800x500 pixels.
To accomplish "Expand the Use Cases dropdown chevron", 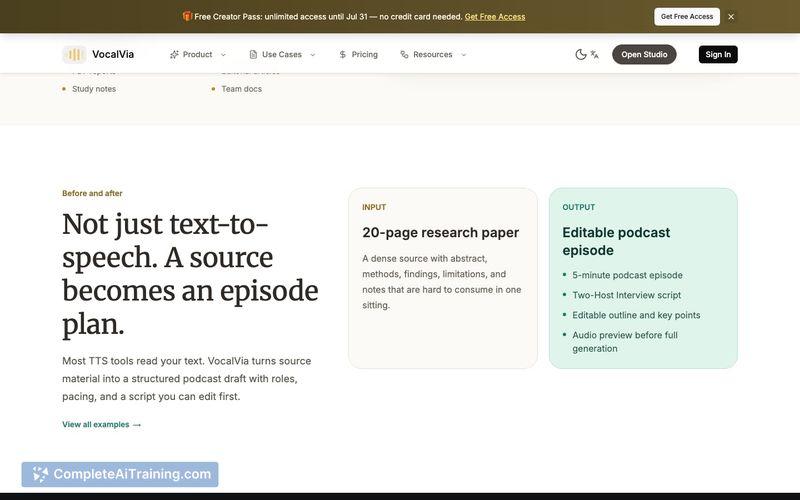I will (x=313, y=55).
